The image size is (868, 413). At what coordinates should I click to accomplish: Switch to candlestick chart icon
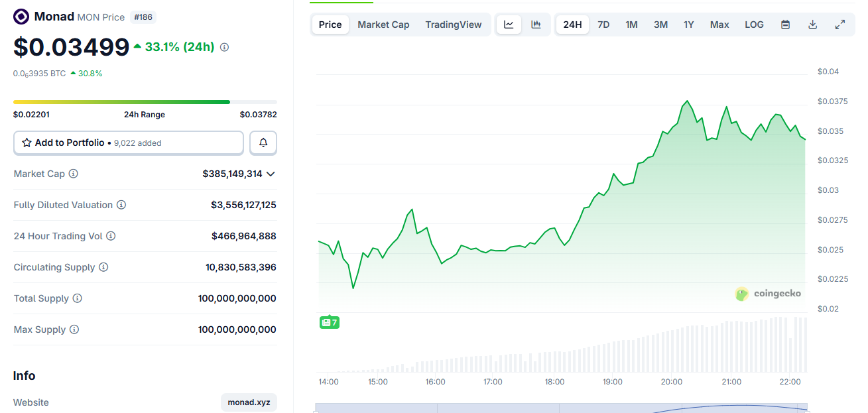point(536,24)
